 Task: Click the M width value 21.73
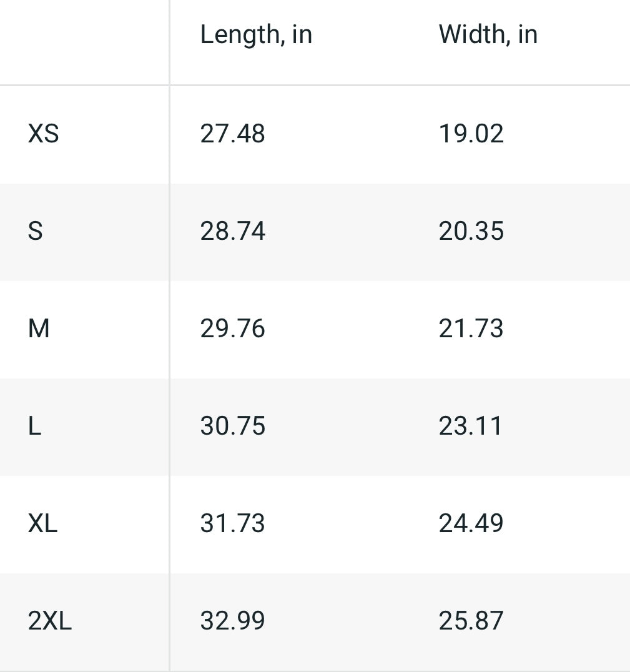click(471, 329)
